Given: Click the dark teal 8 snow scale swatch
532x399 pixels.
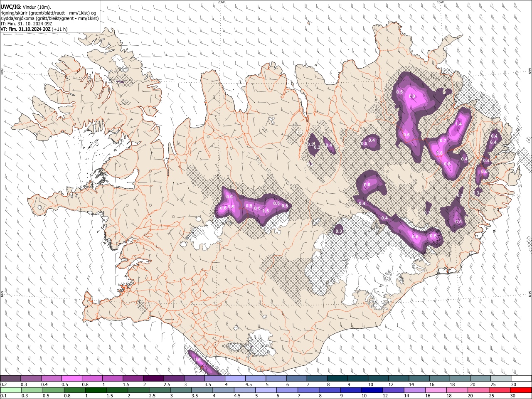Looking at the screenshot, I should point(337,378).
